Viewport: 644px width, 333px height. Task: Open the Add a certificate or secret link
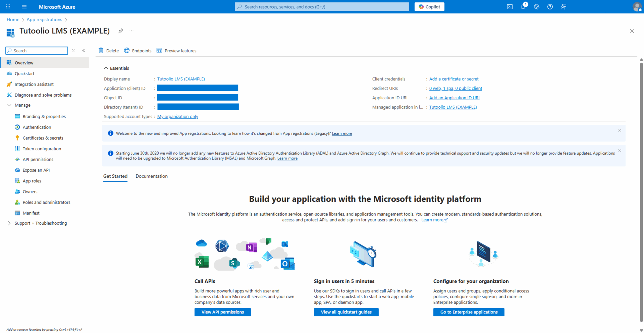pos(454,79)
